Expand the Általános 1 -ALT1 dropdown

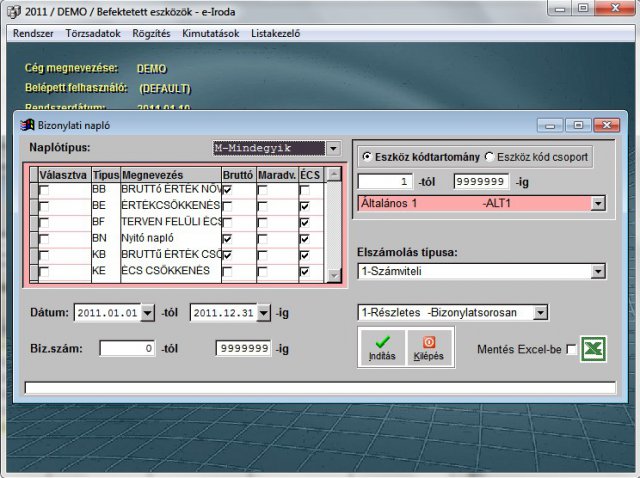coord(598,203)
